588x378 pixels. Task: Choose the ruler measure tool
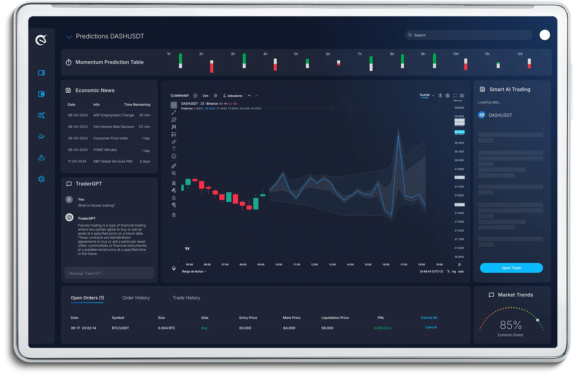(x=174, y=166)
